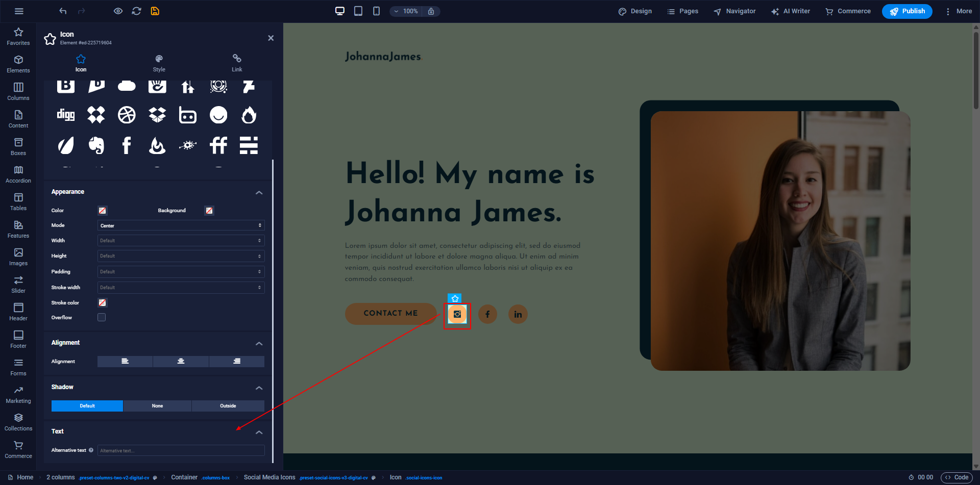The image size is (980, 485).
Task: Open the Elements panel in the sidebar
Action: click(18, 64)
